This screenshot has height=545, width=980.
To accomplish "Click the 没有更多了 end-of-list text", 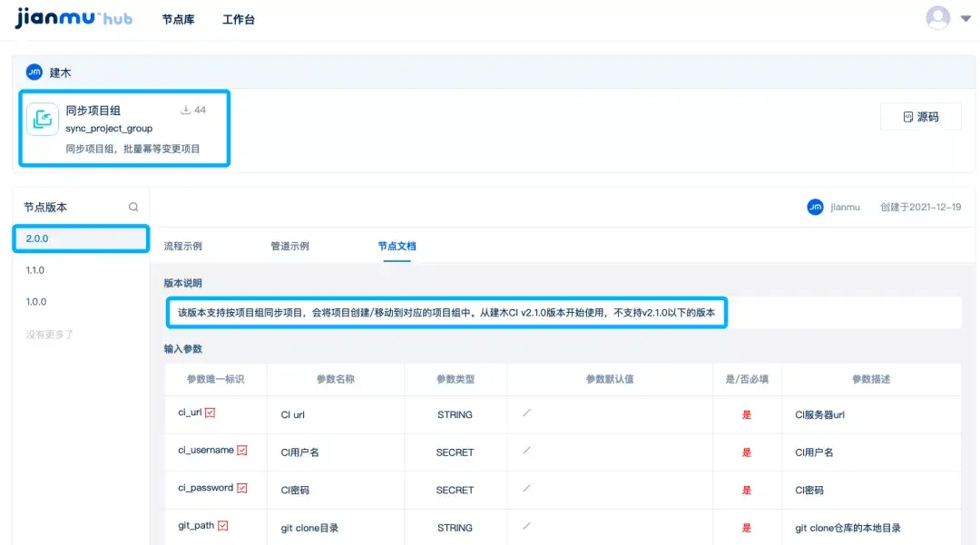I will click(x=49, y=335).
